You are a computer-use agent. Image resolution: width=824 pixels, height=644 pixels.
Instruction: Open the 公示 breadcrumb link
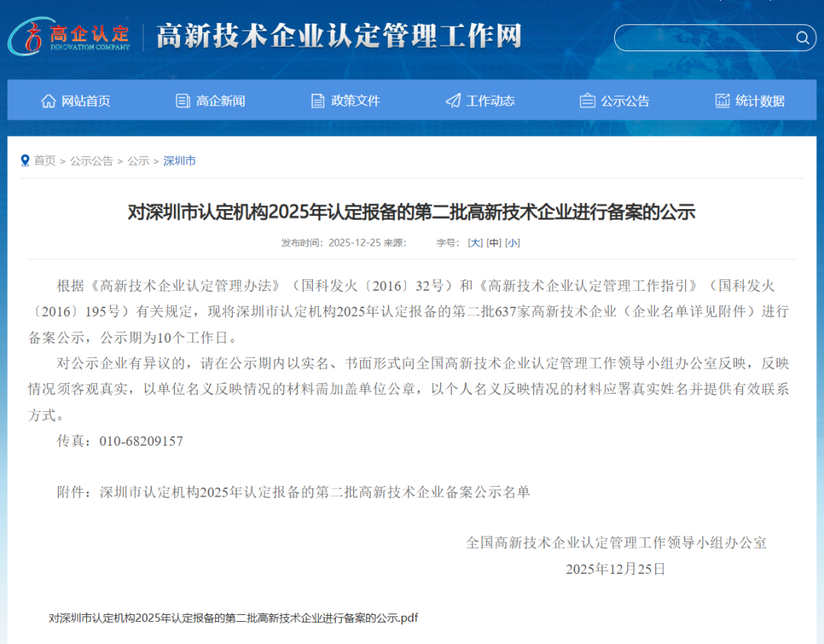(x=138, y=161)
